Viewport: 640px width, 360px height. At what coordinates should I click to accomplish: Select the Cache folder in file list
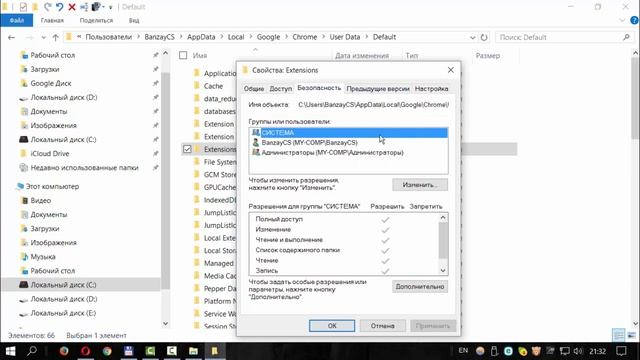213,86
